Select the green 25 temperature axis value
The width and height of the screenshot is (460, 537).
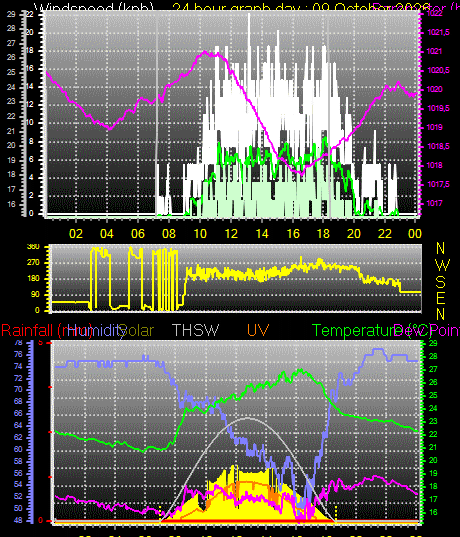pos(433,396)
